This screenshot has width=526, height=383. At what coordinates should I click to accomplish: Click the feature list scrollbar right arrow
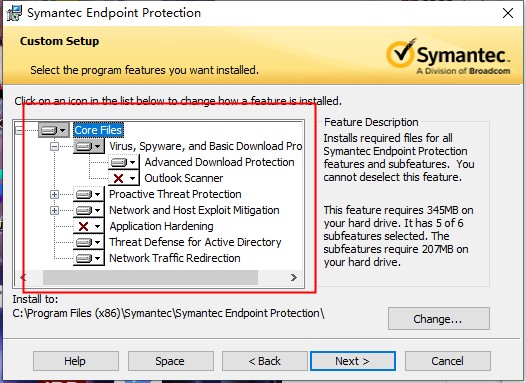294,277
